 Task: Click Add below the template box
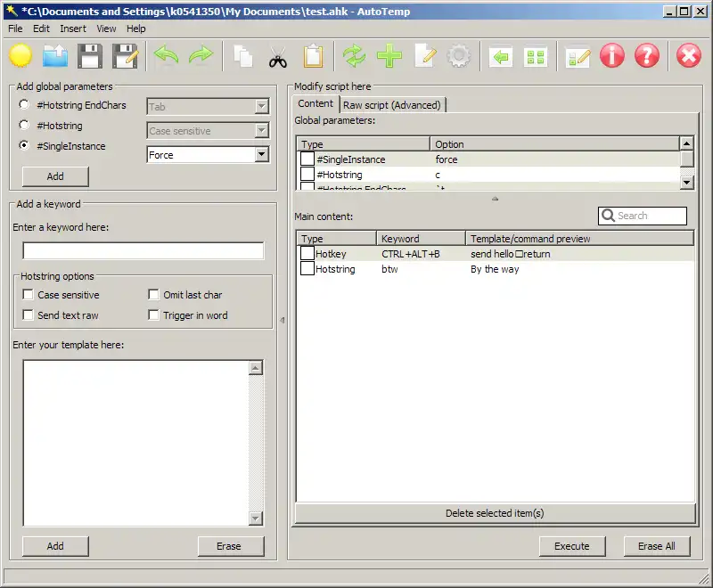55,546
